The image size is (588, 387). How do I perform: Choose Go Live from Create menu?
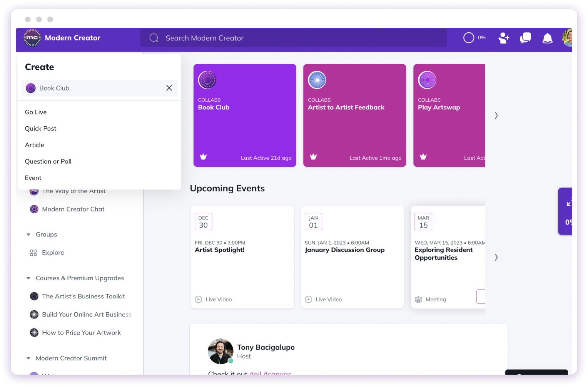coord(36,112)
